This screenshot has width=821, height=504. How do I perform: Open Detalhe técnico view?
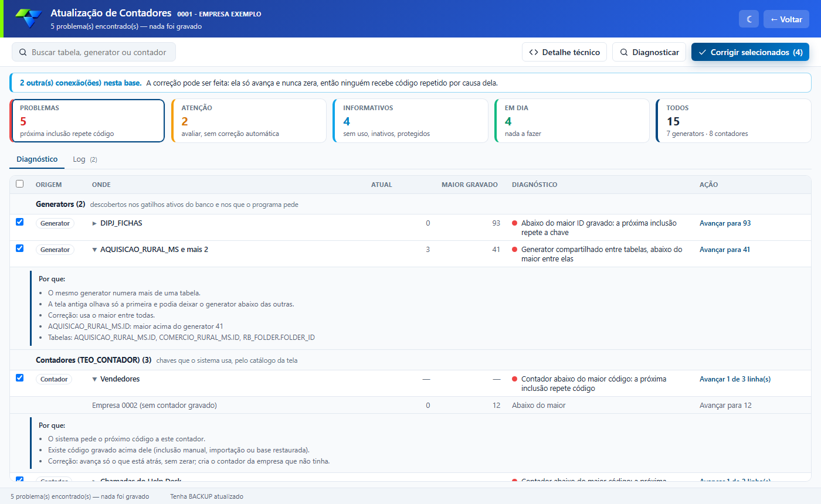[x=564, y=52]
